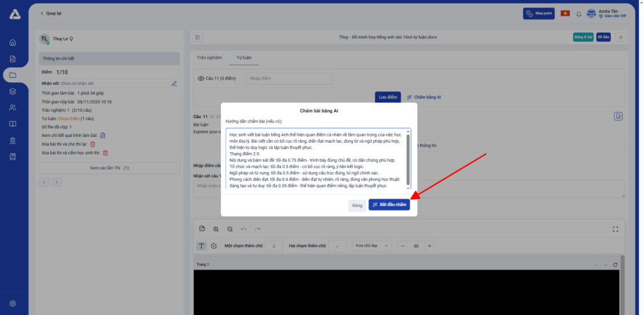
Task: Change language via the Vietnam flag icon
Action: pos(565,13)
